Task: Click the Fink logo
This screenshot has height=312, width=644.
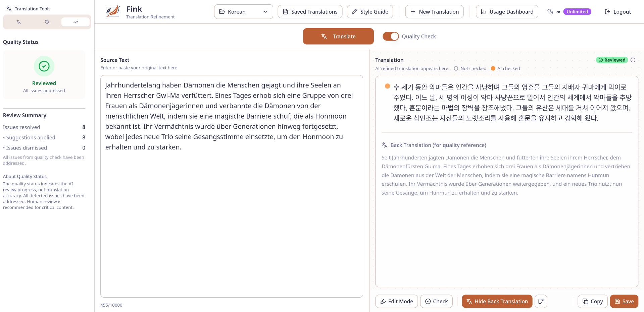Action: 112,11
